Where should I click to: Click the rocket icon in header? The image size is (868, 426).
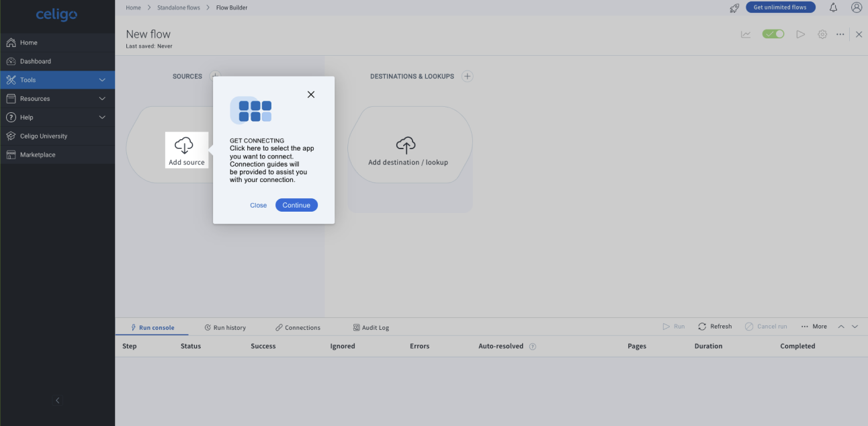(x=734, y=8)
